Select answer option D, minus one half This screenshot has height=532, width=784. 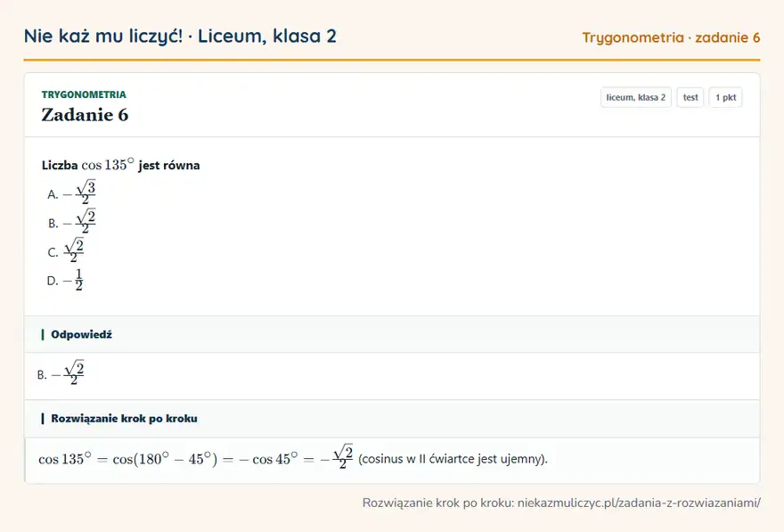pos(65,280)
